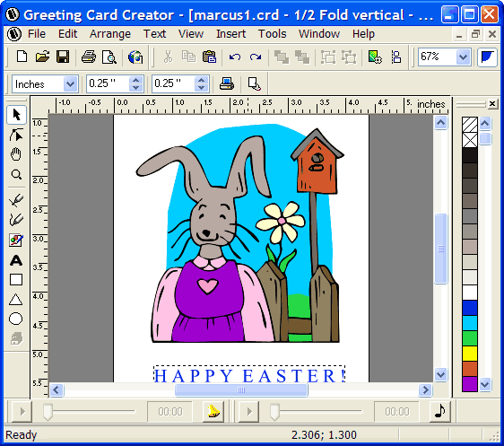Increase the first 0.25" spinner value
Screen dimensions: 504x446
(135, 80)
